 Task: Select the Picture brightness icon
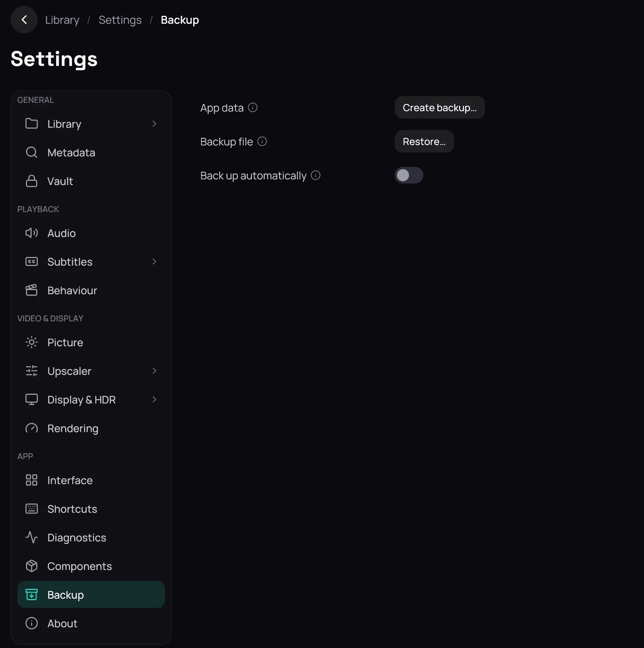[32, 342]
